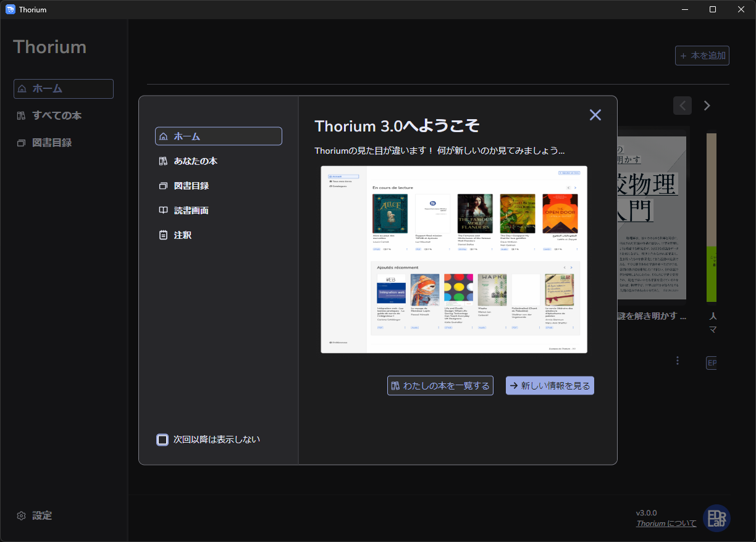Viewport: 756px width, 542px height.
Task: Click 新しい情報を見る button
Action: (x=549, y=386)
